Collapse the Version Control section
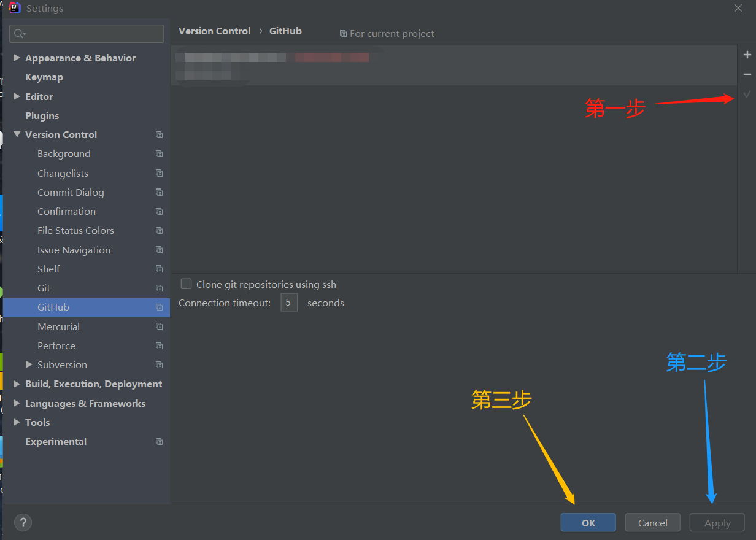 pyautogui.click(x=17, y=134)
